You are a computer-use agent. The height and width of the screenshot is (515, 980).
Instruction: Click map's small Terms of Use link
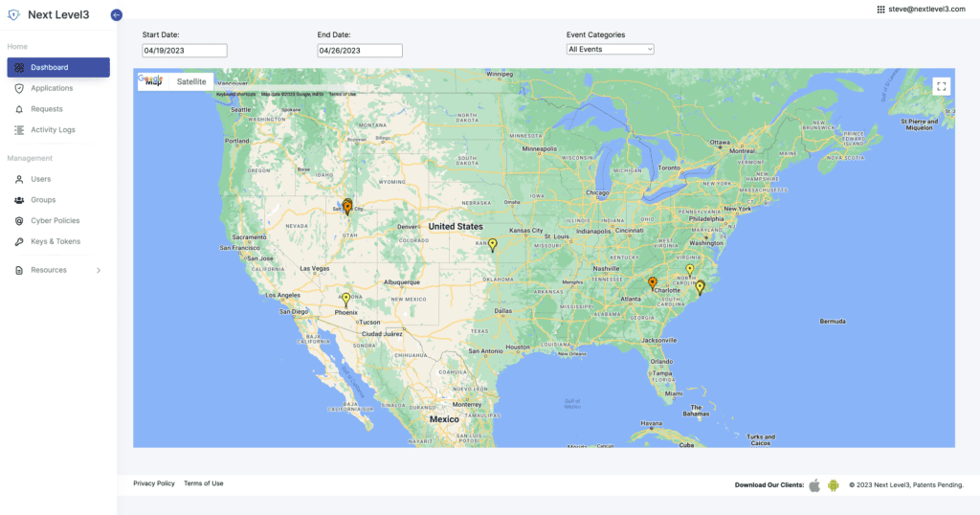tap(343, 95)
